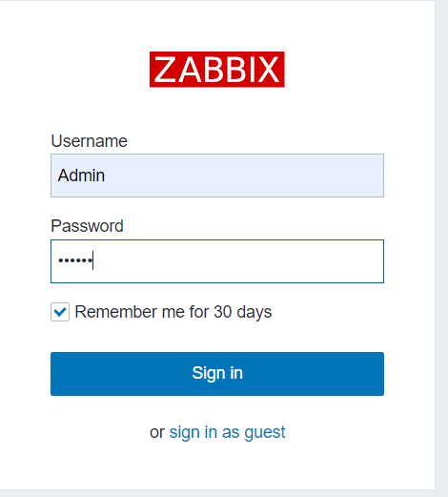Click the Password field label
The image size is (448, 497).
point(87,226)
